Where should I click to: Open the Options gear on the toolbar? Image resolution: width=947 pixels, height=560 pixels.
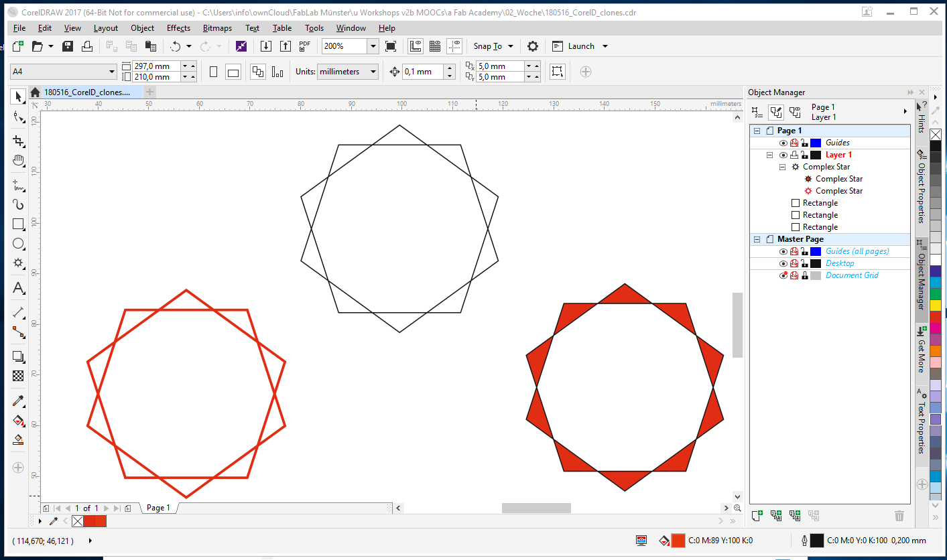click(x=531, y=46)
